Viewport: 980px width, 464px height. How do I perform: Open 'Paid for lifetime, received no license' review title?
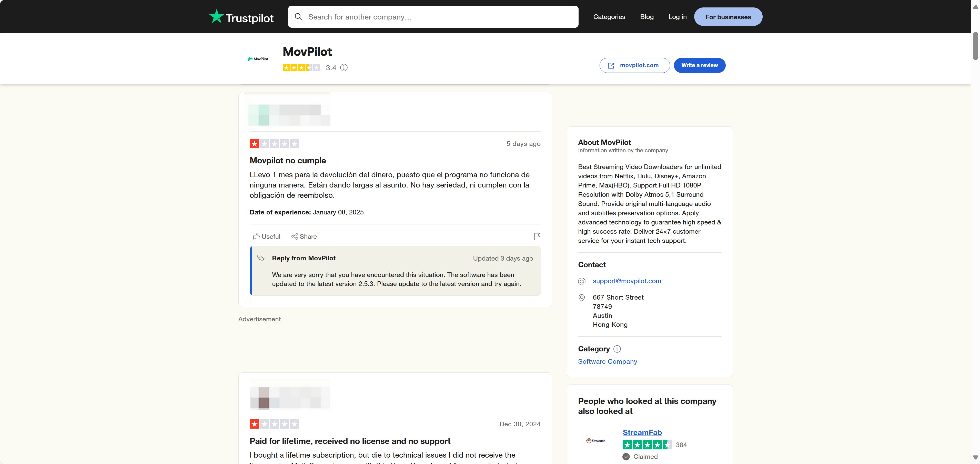tap(350, 441)
